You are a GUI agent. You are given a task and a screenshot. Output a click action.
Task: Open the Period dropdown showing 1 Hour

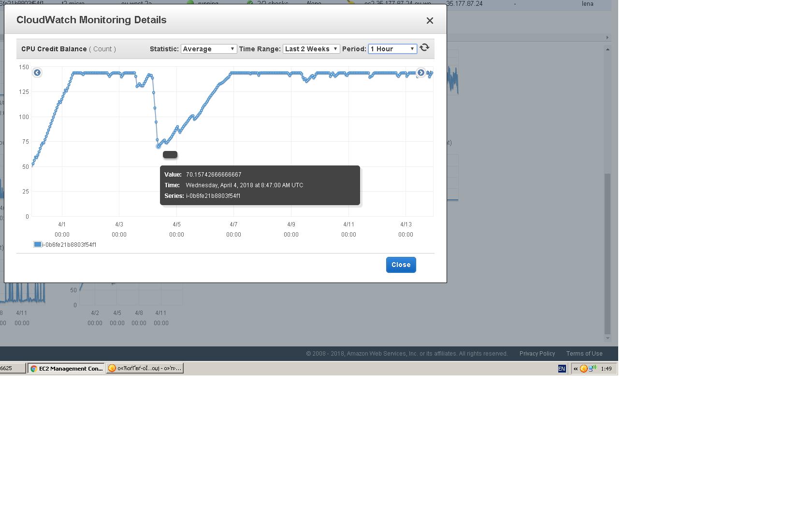pyautogui.click(x=392, y=49)
